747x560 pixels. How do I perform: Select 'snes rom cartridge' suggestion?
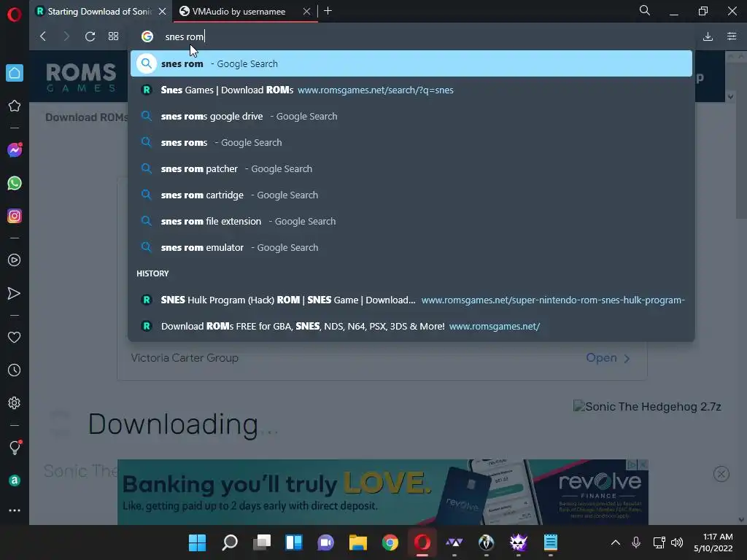click(x=411, y=195)
